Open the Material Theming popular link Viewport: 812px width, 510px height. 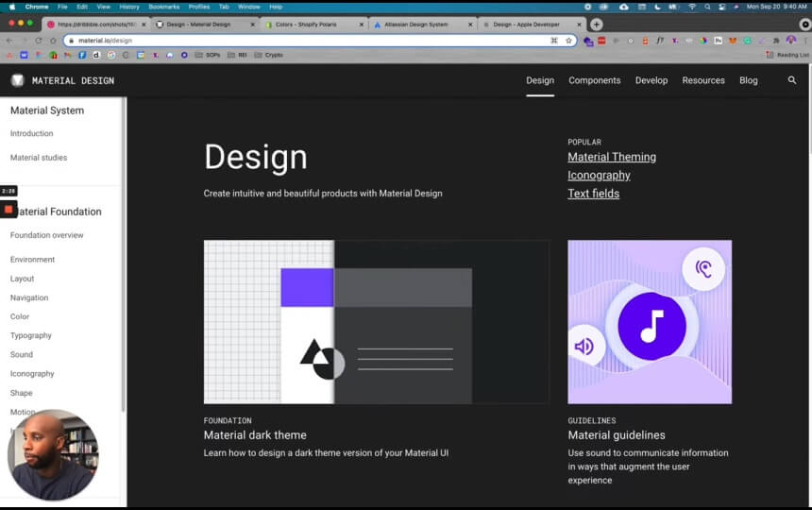click(612, 157)
